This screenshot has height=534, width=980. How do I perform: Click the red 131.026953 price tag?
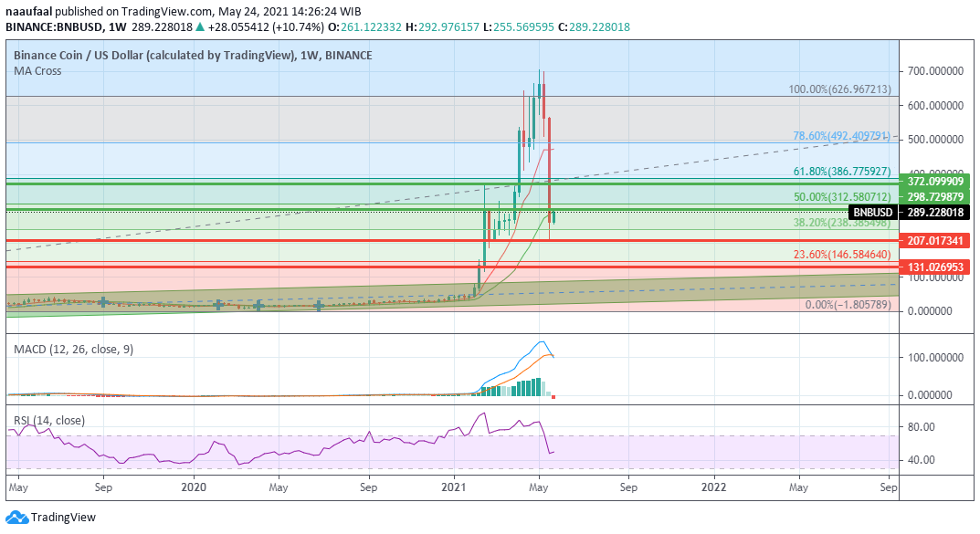pos(934,267)
